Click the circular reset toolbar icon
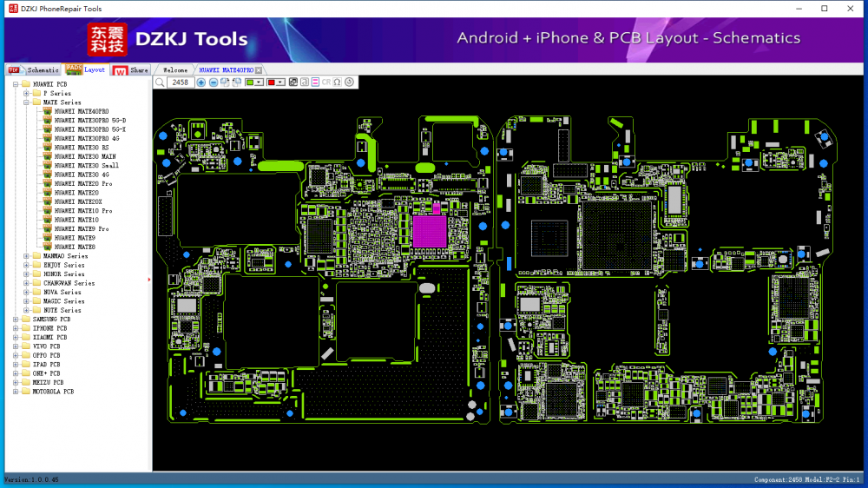This screenshot has width=868, height=488. (349, 82)
